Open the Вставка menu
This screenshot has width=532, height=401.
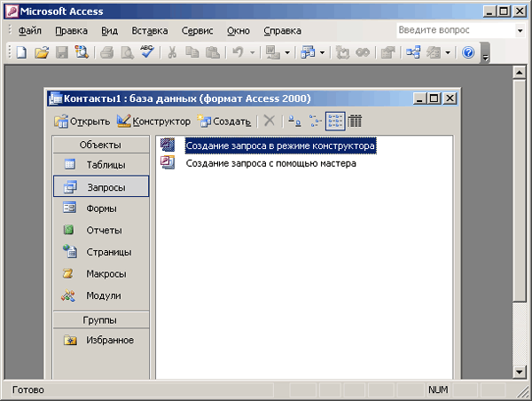150,31
